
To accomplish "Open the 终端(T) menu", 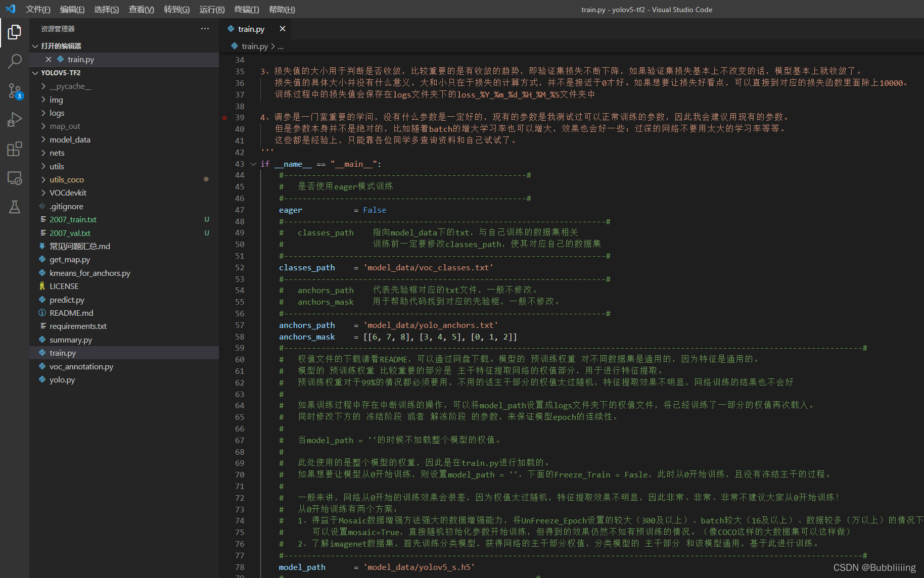I will click(247, 9).
